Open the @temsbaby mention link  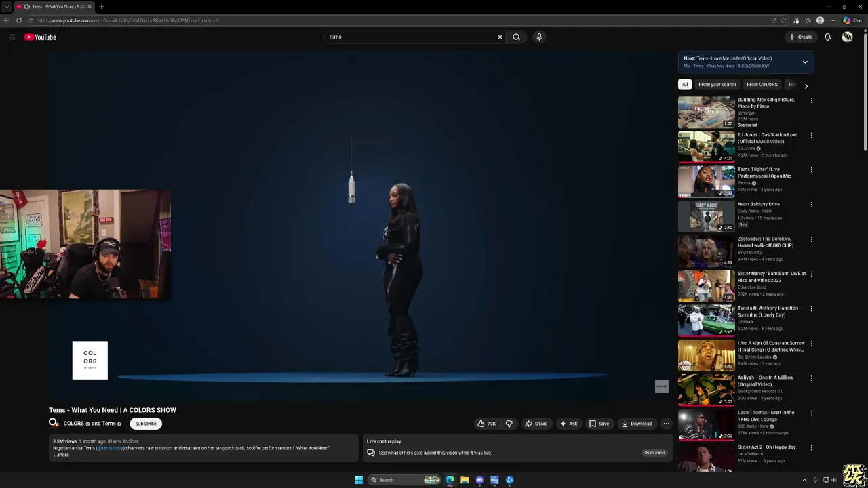click(x=110, y=448)
